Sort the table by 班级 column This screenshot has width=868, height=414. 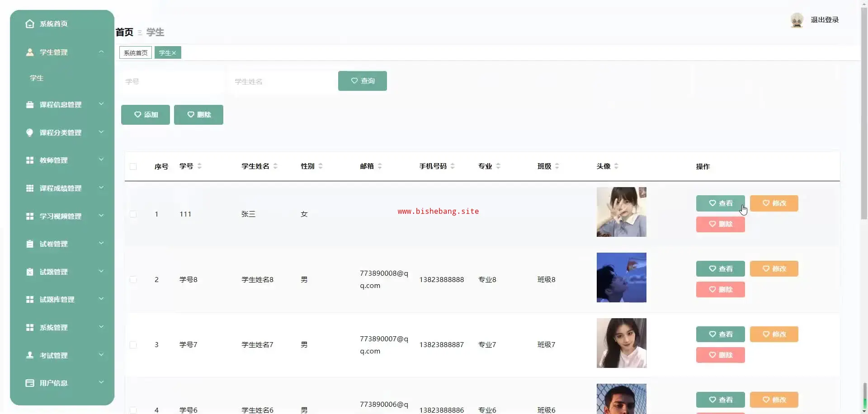coord(557,166)
